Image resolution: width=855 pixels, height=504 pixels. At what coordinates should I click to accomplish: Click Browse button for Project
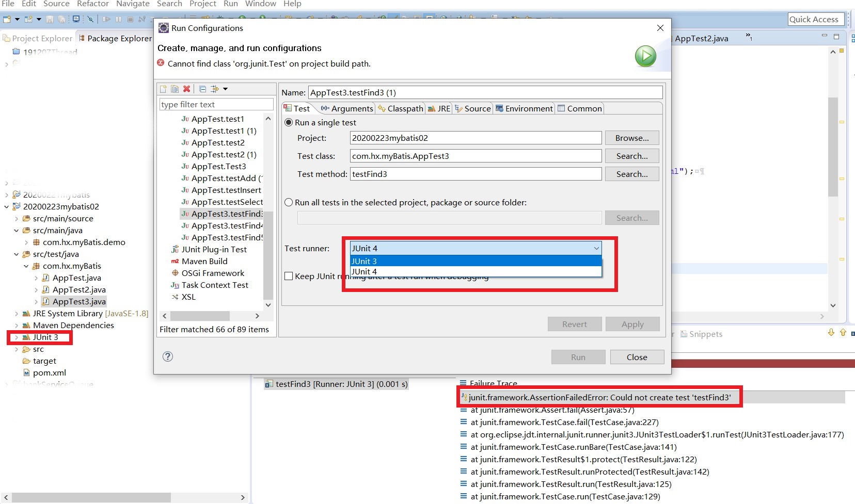[x=632, y=138]
